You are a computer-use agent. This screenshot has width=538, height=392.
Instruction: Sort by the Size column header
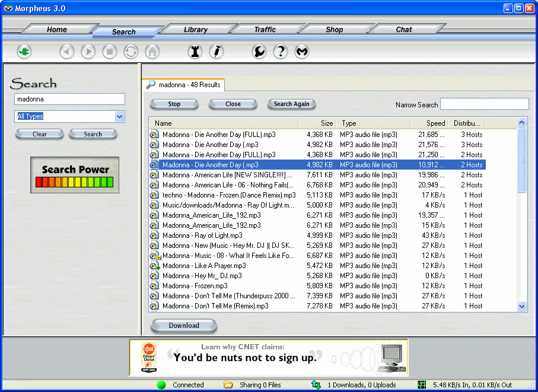(x=317, y=123)
